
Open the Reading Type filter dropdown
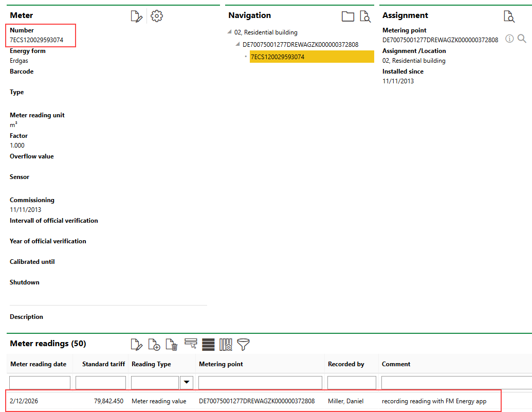coord(187,382)
